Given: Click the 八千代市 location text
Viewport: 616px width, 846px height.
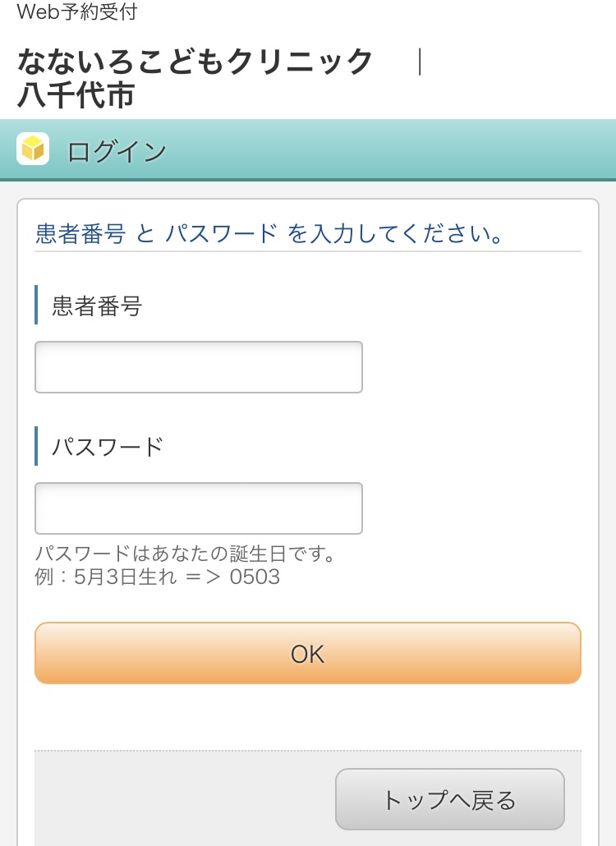Looking at the screenshot, I should [76, 95].
